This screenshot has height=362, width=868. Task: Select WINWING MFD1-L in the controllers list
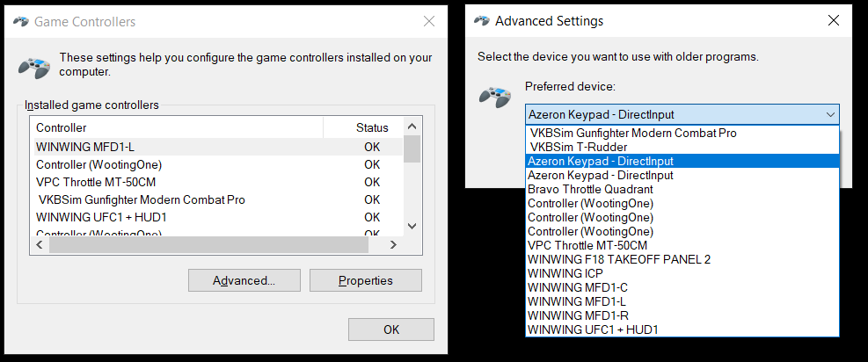click(86, 147)
